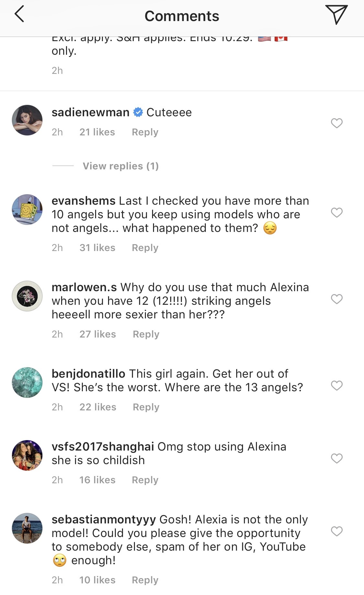Viewport: 364px width, 595px height.
Task: Like evanshems comment with heart icon
Action: (x=336, y=212)
